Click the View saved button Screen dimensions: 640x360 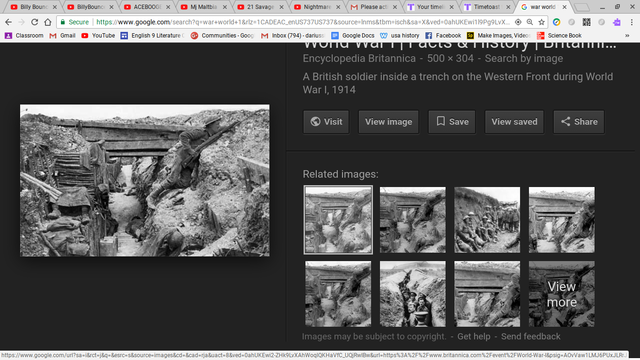point(514,122)
